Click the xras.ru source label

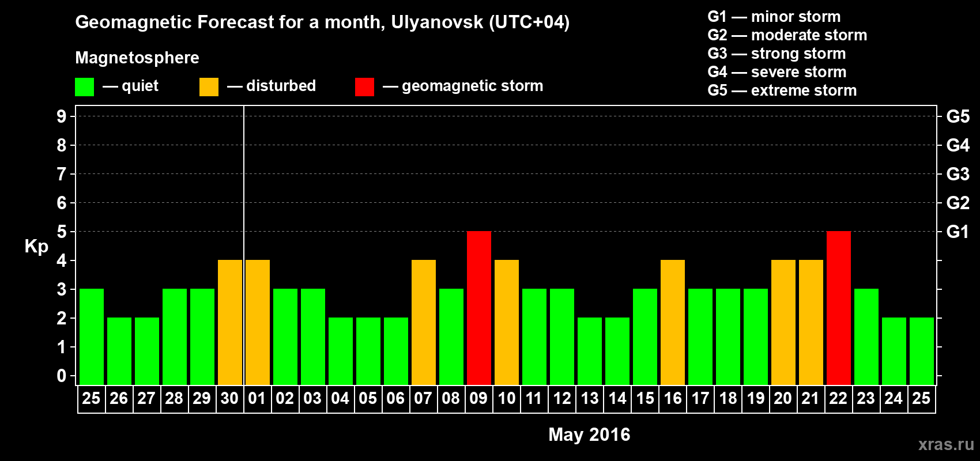(x=946, y=444)
